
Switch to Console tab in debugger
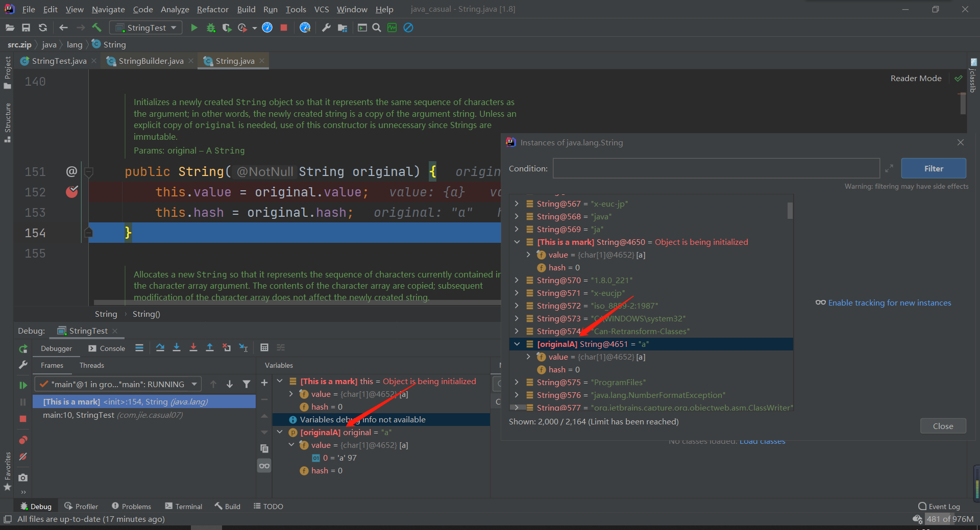point(107,348)
